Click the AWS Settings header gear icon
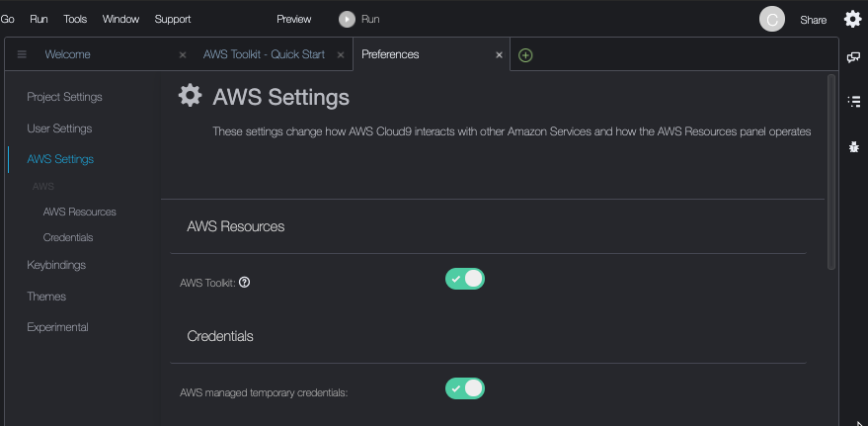The image size is (868, 426). point(190,95)
